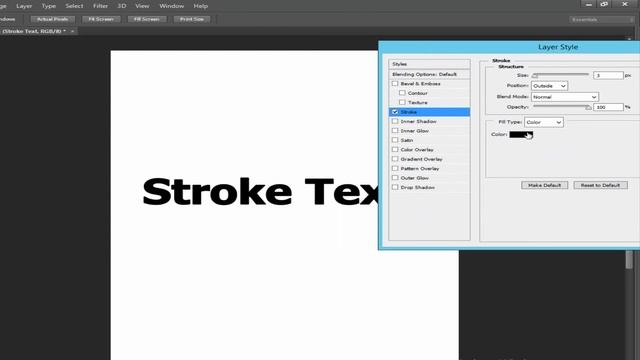The height and width of the screenshot is (360, 640).
Task: Click the Print Size button
Action: (192, 19)
